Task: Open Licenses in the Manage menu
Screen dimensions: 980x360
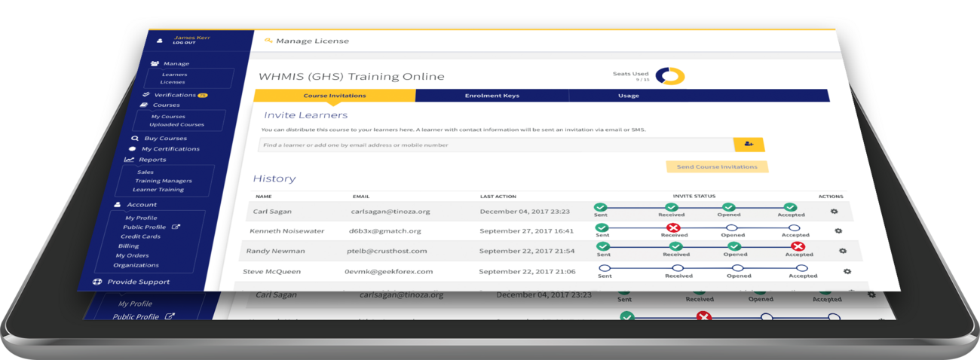Action: pos(172,82)
